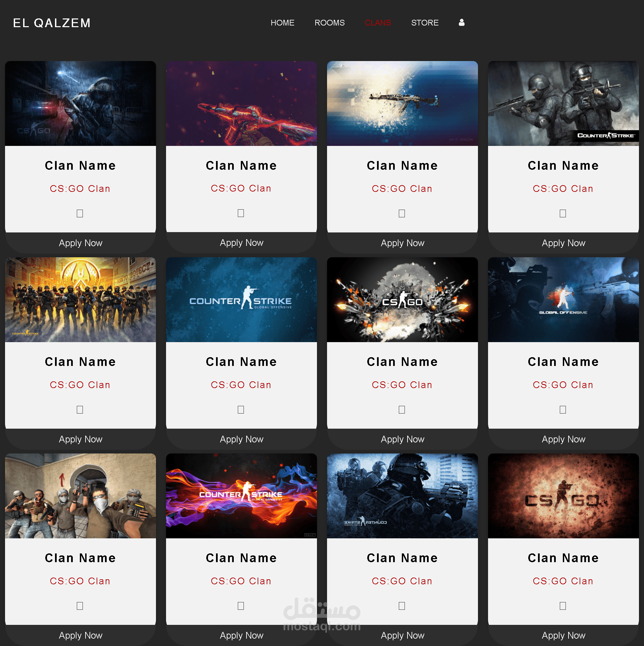This screenshot has height=646, width=644.
Task: Open the ROOMS menu item
Action: [329, 23]
